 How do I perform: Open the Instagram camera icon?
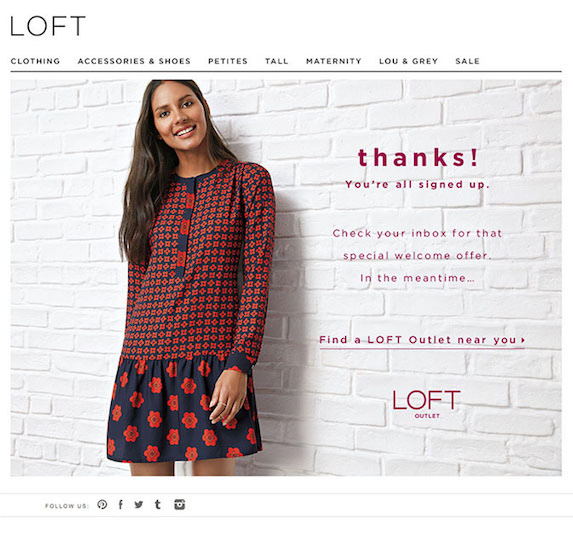pyautogui.click(x=179, y=505)
